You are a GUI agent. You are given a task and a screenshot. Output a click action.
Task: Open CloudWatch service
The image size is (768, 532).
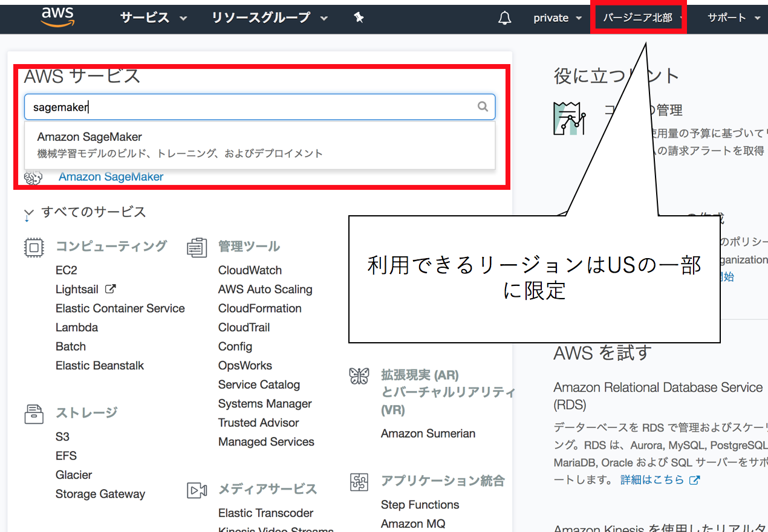pos(250,270)
